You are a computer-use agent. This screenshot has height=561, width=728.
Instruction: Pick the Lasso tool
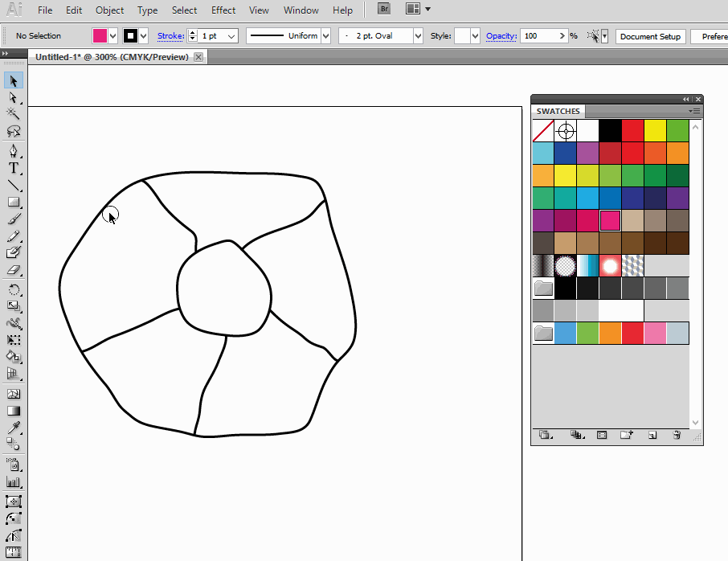click(14, 131)
